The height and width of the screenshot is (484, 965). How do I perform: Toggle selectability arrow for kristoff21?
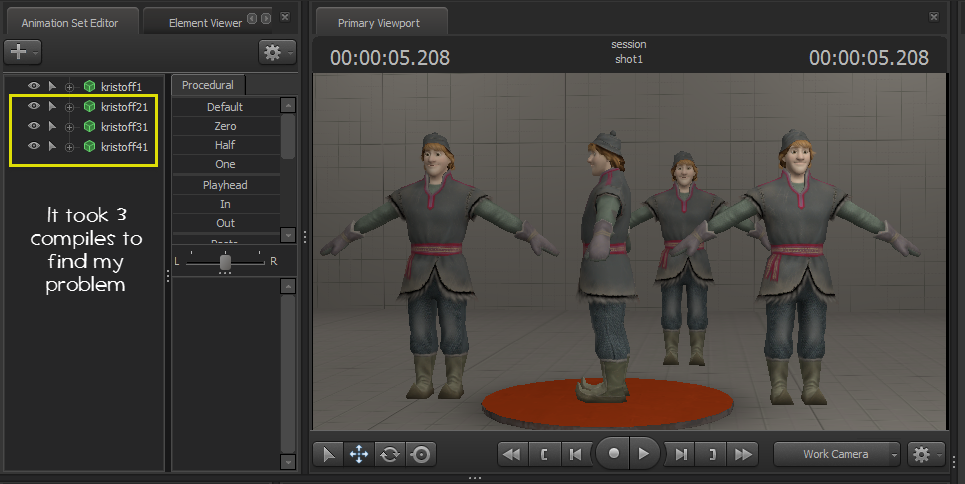point(52,107)
